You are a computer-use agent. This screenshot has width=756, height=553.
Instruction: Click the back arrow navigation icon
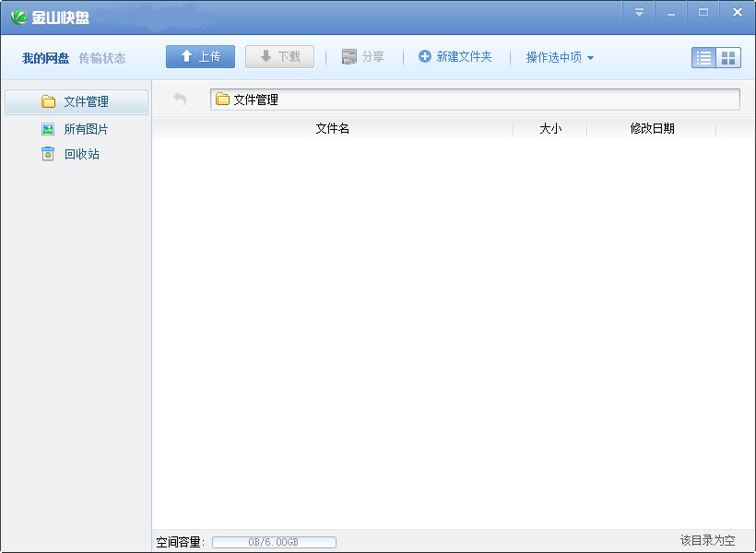tap(180, 100)
